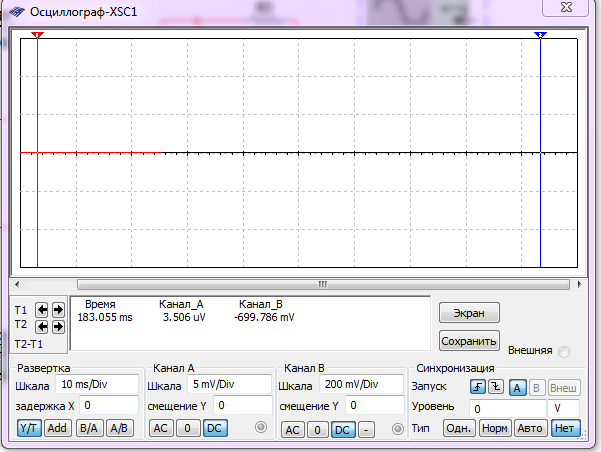The width and height of the screenshot is (601, 452).
Task: Select Норм trigger type
Action: [x=495, y=428]
